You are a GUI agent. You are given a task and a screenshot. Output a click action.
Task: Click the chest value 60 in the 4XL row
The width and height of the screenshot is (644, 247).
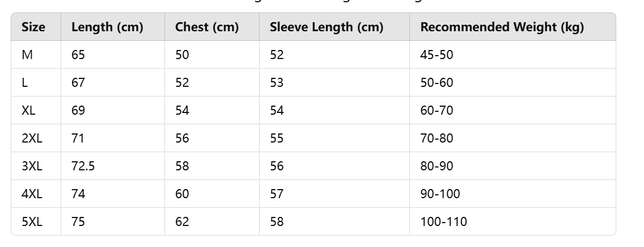tap(182, 194)
